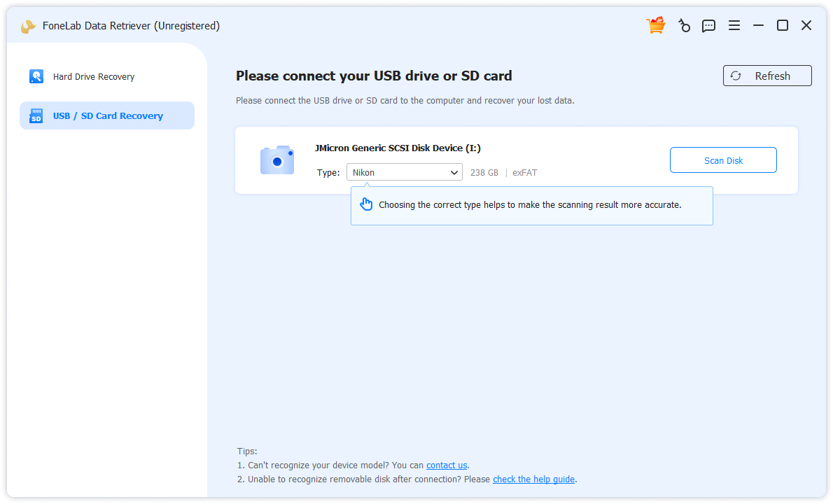Click the FoneLab logo in the title bar
Image resolution: width=833 pixels, height=504 pixels.
(x=28, y=25)
